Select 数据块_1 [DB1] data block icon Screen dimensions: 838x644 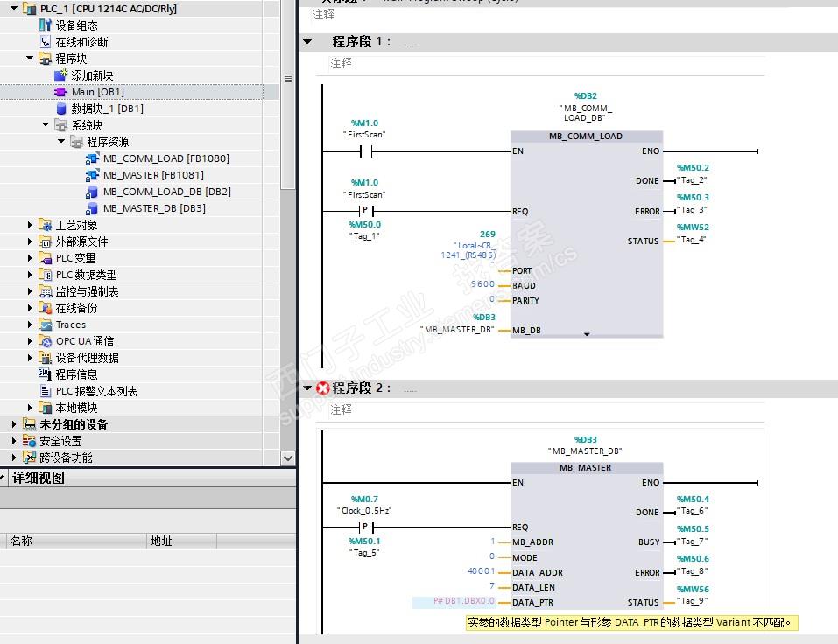[x=61, y=108]
